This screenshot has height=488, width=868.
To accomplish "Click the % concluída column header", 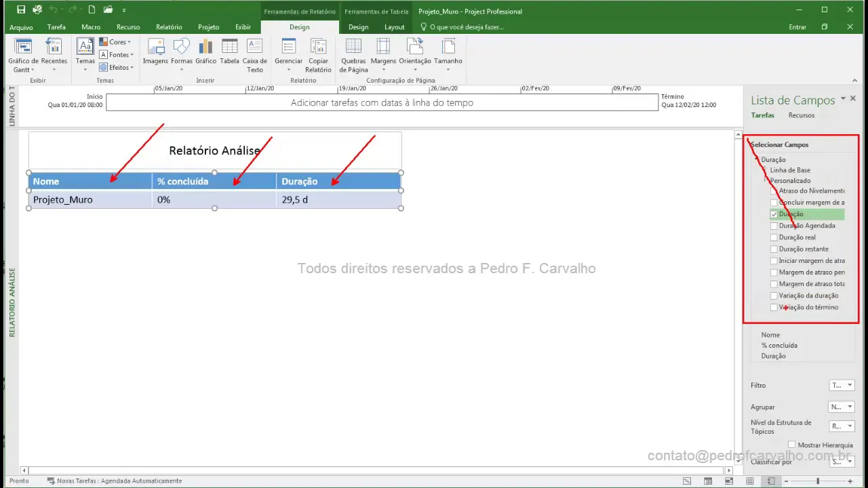I will point(214,182).
